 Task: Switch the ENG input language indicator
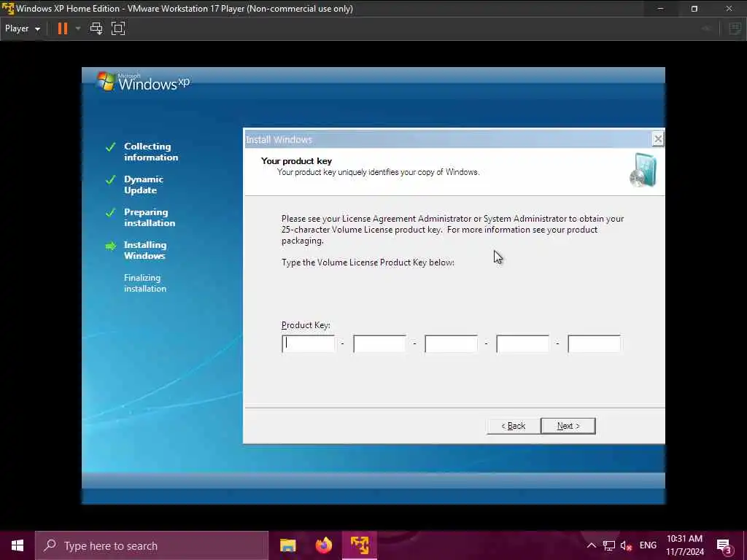click(648, 545)
